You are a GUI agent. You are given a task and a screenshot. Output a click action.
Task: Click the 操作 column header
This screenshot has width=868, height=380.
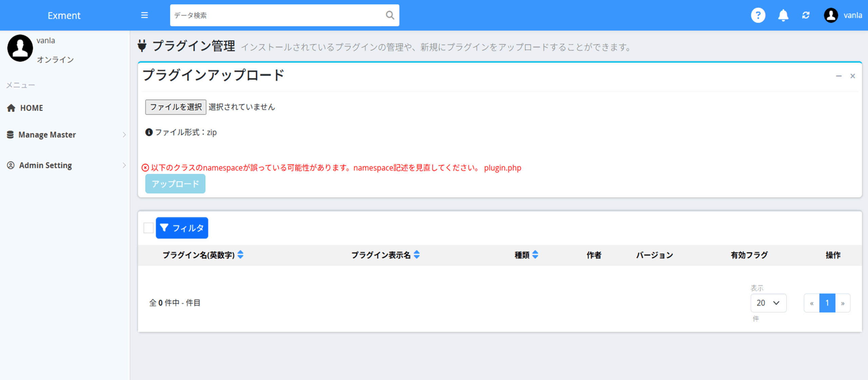833,255
